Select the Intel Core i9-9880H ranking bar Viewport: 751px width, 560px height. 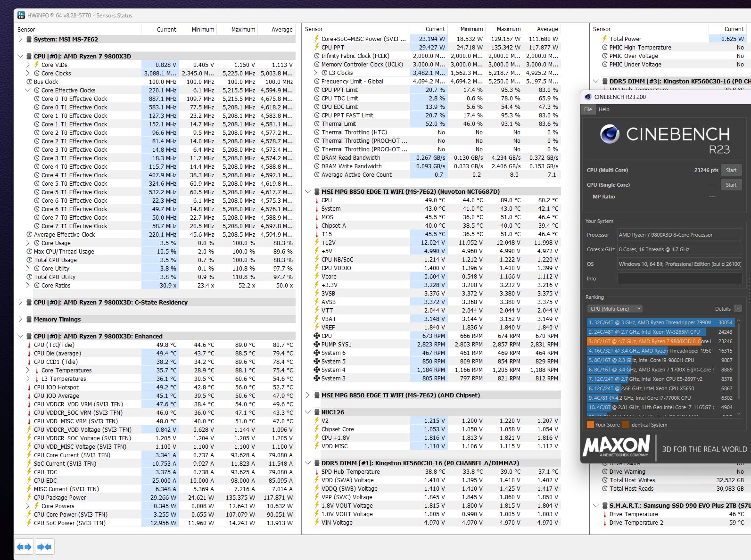point(660,360)
